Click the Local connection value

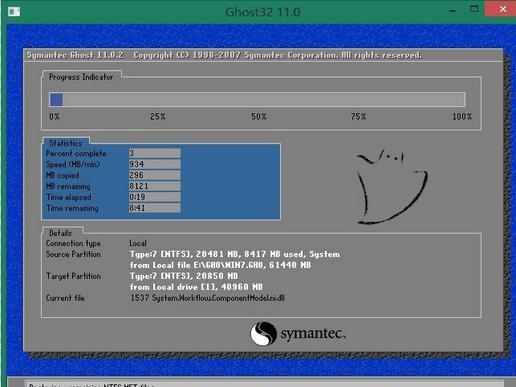pos(138,243)
